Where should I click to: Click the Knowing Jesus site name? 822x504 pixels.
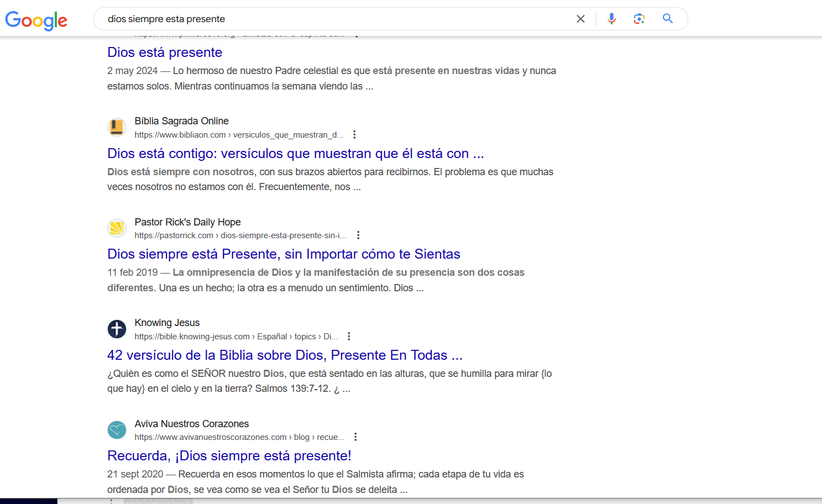point(167,323)
